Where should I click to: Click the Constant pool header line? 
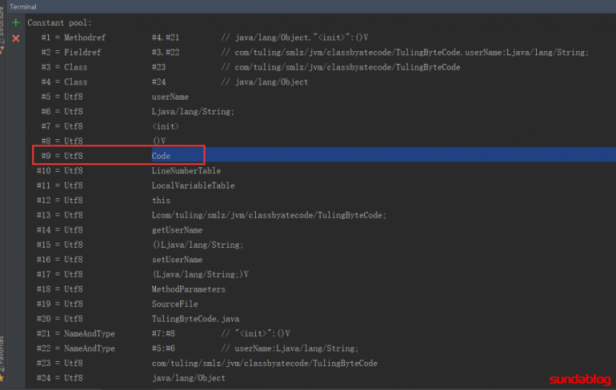(59, 23)
